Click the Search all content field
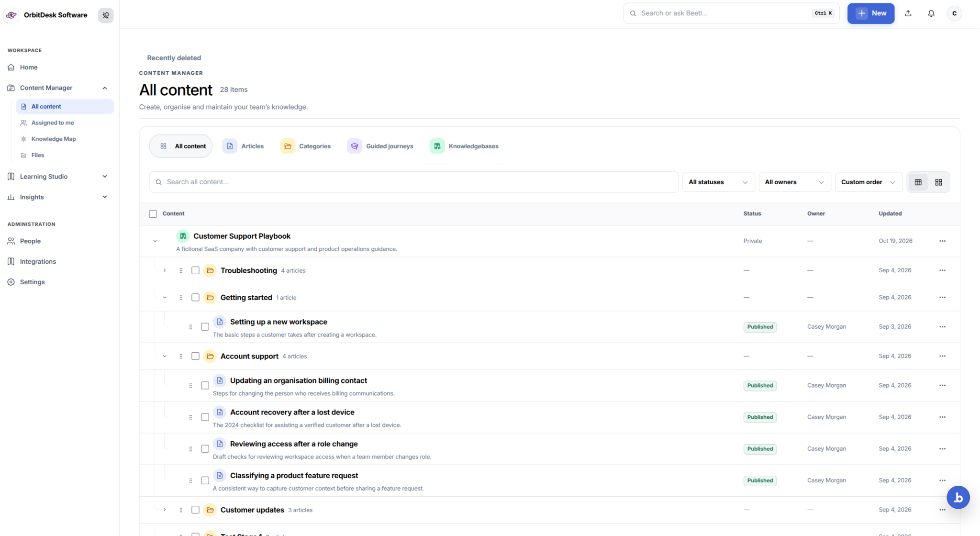The image size is (980, 536). click(413, 182)
